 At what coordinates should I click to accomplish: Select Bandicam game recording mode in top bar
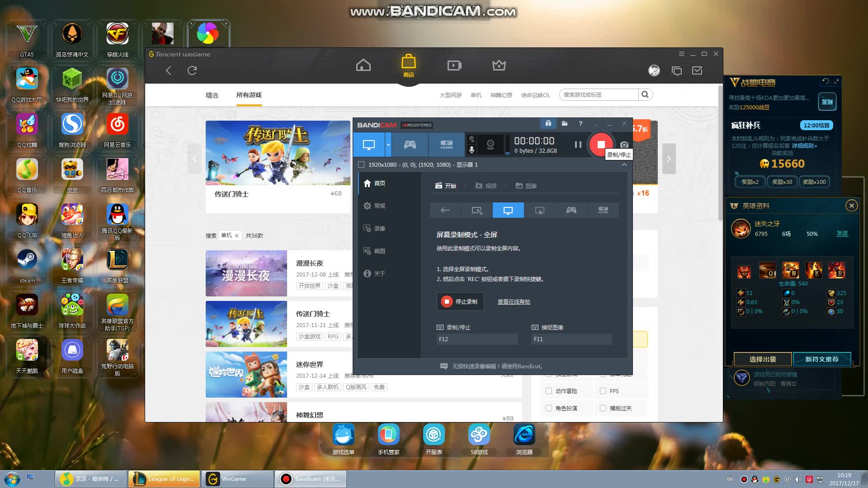point(410,145)
